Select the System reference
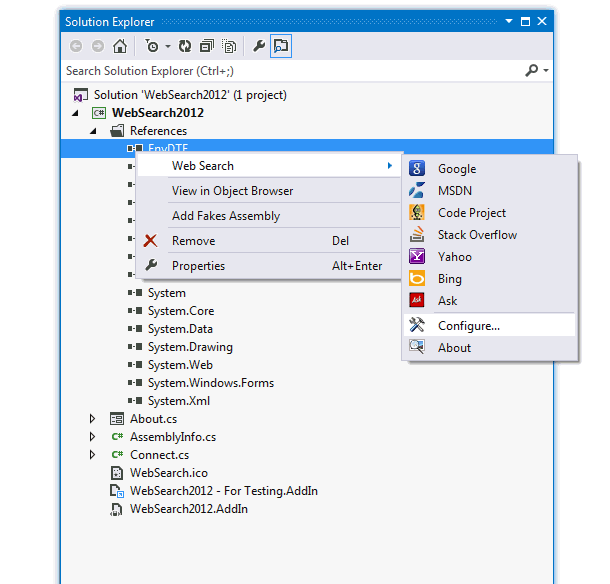Viewport: 610px width, 584px height. pyautogui.click(x=167, y=293)
